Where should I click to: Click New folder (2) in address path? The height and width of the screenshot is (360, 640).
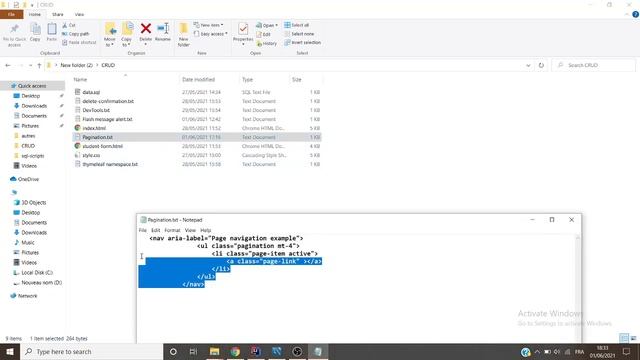[76, 65]
